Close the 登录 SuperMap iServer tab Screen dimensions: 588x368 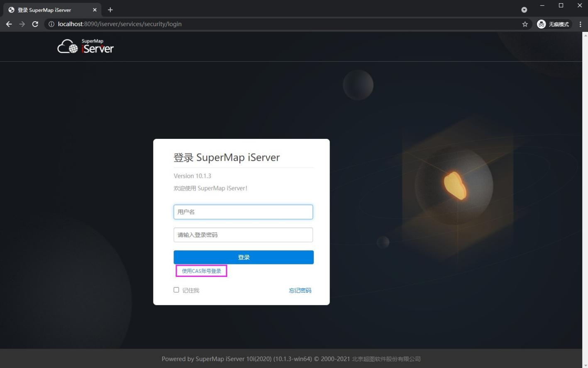(95, 10)
